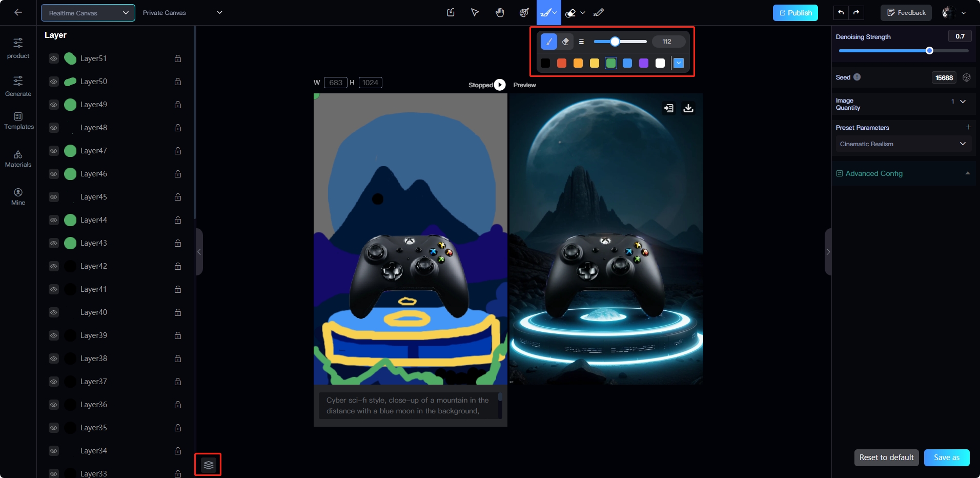This screenshot has height=478, width=980.
Task: Click the layers stack icon
Action: click(x=208, y=465)
